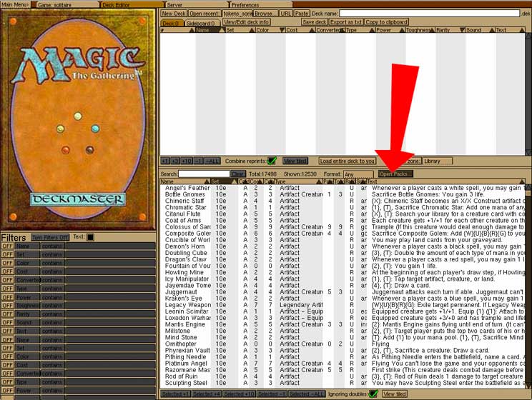This screenshot has height=400, width=532.
Task: Click the Turn Filters Off button
Action: 50,237
